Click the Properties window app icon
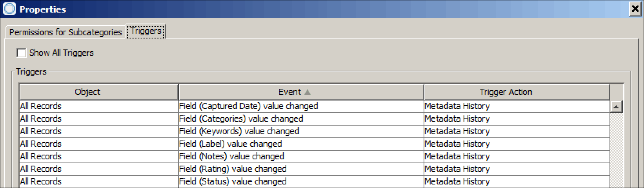The height and width of the screenshot is (188, 644). [x=9, y=9]
